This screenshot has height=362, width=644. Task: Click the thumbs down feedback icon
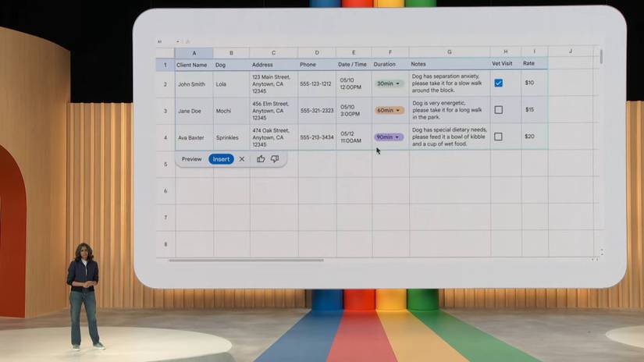275,159
